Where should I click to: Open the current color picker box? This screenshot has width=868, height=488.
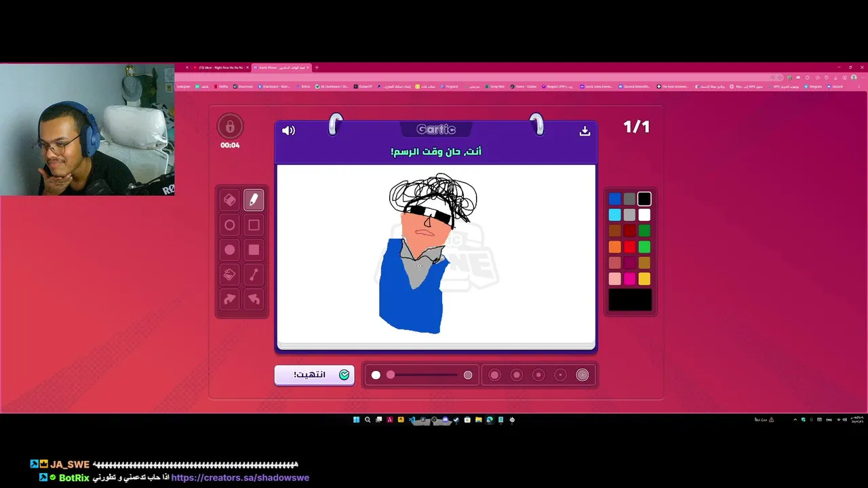tap(630, 300)
